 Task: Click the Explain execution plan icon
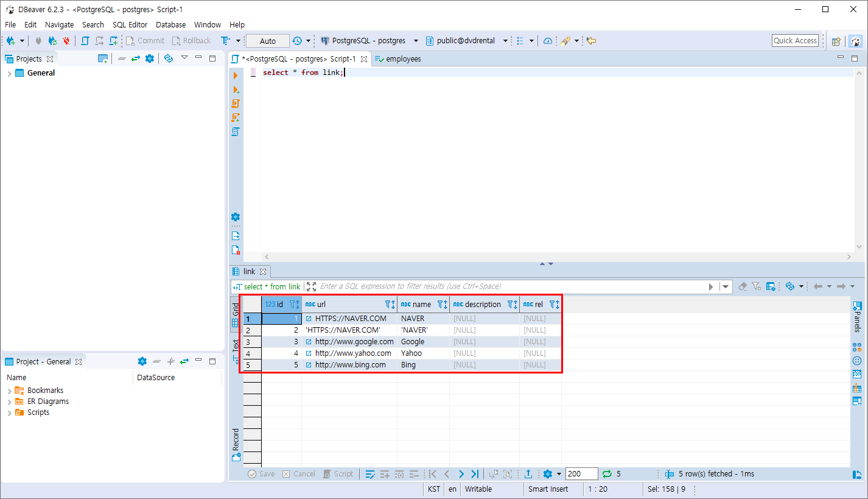point(236,132)
